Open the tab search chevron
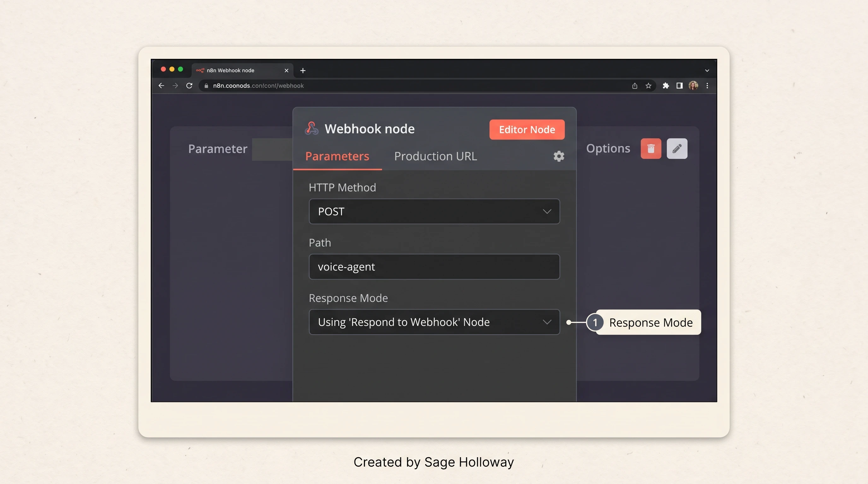This screenshot has width=868, height=484. point(707,70)
